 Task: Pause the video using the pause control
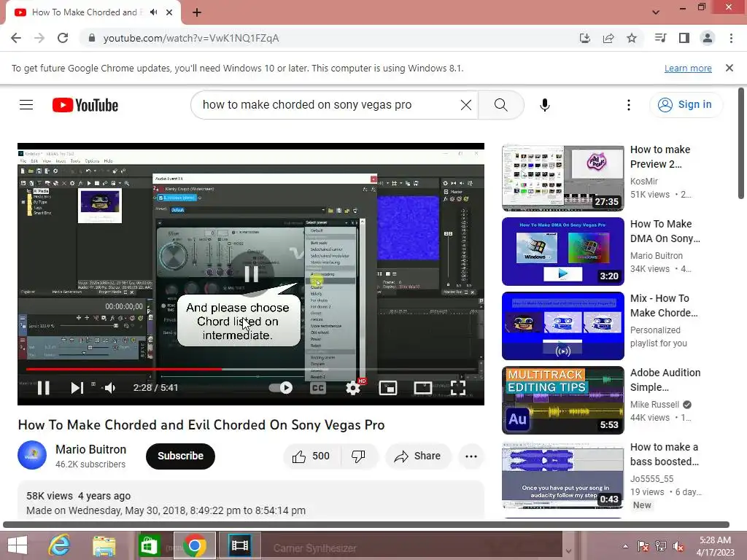[43, 388]
